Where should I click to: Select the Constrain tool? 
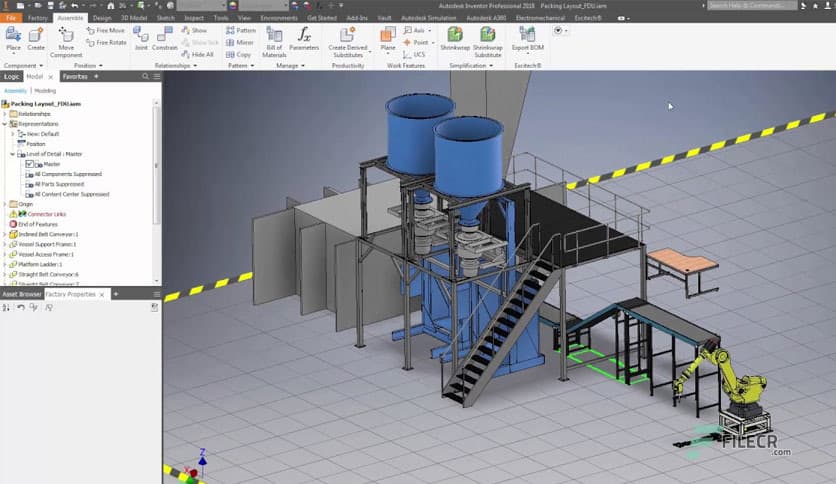click(x=165, y=38)
